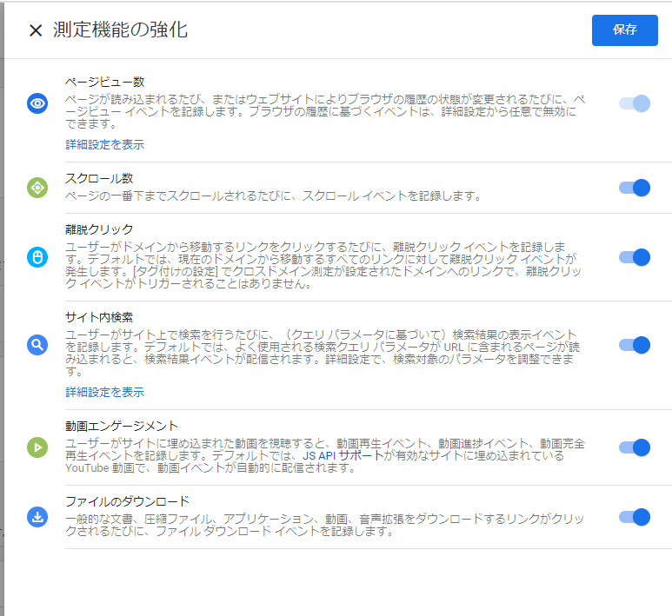Click the スクロール数 heading
The image size is (672, 616).
click(x=99, y=178)
